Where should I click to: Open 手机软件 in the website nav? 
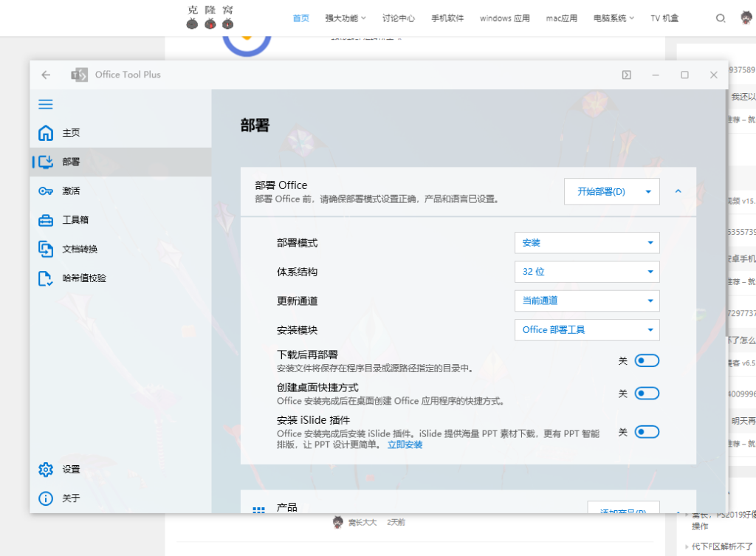coord(447,18)
